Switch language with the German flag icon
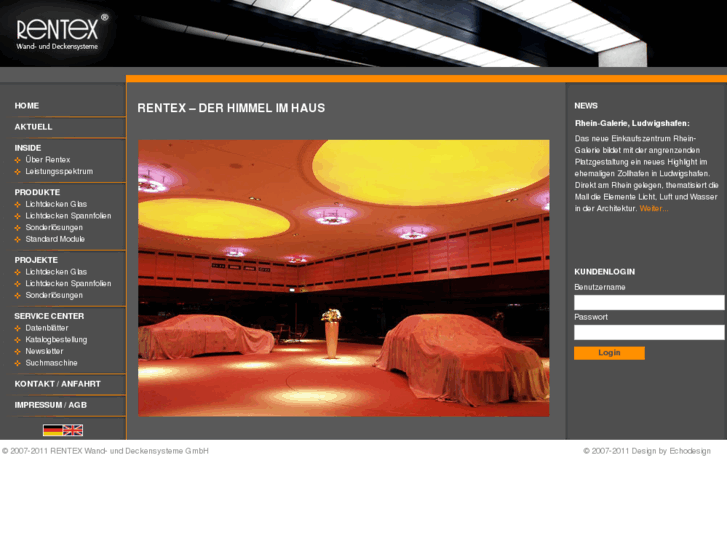 (x=52, y=430)
